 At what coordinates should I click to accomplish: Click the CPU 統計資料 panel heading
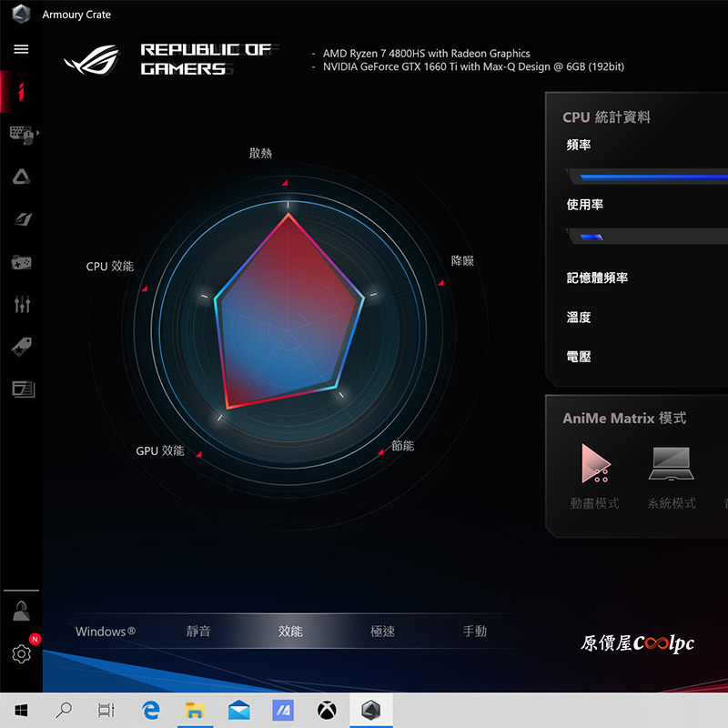[606, 117]
